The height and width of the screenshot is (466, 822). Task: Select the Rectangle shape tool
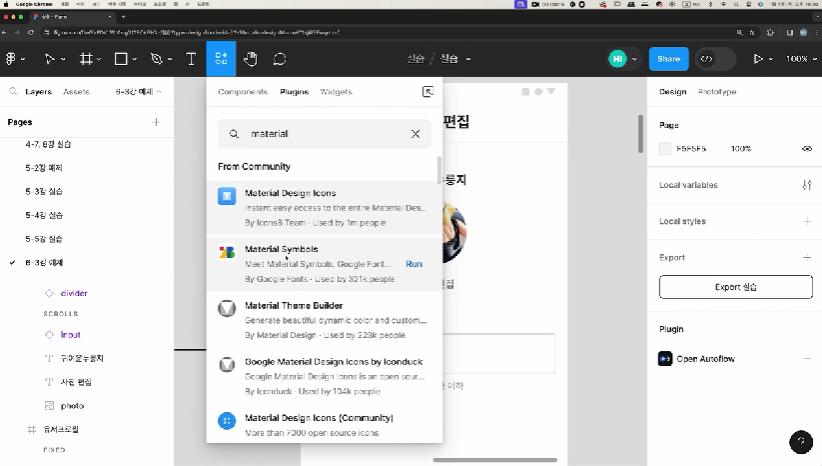[x=121, y=59]
